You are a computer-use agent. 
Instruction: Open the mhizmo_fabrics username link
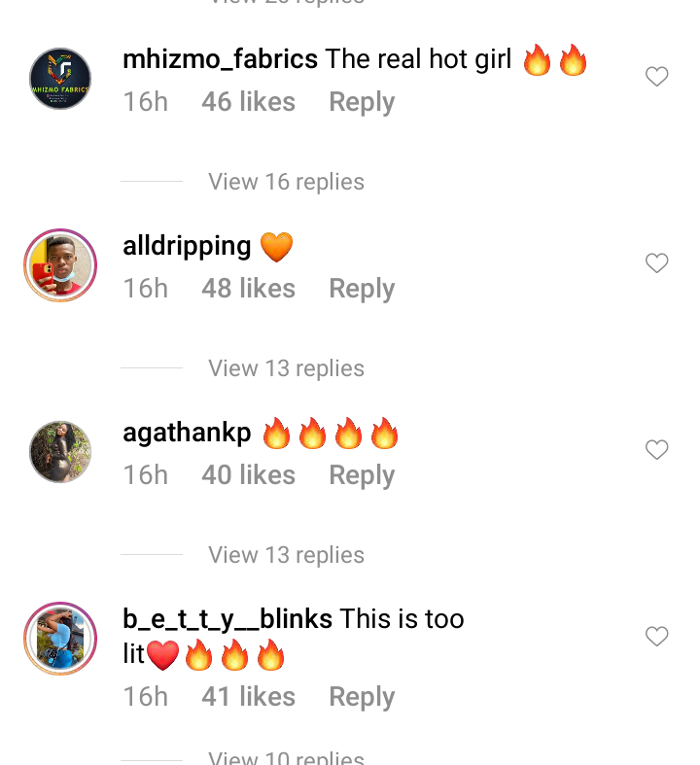point(220,59)
